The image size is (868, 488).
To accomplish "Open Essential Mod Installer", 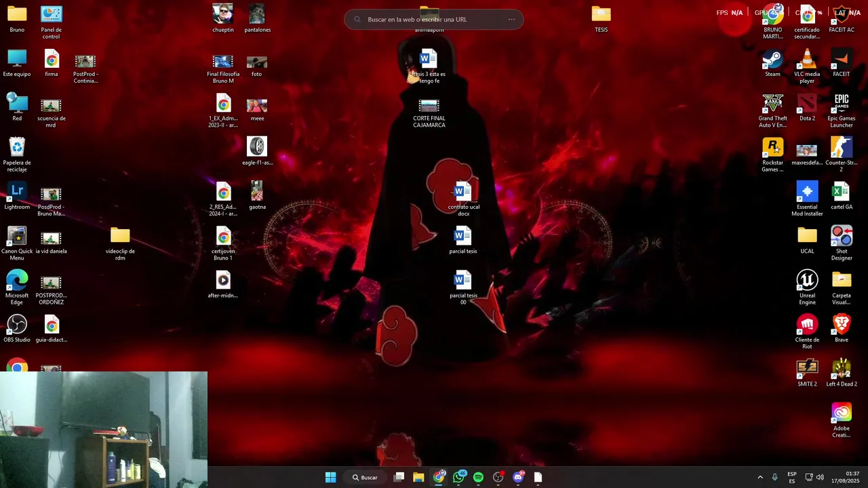I will [807, 199].
